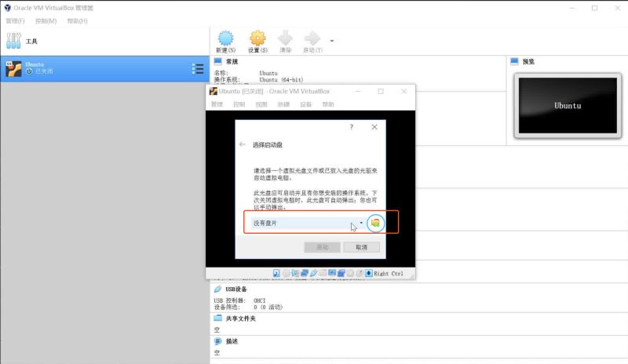Click the help question mark in dialog
The image size is (628, 364).
[351, 126]
